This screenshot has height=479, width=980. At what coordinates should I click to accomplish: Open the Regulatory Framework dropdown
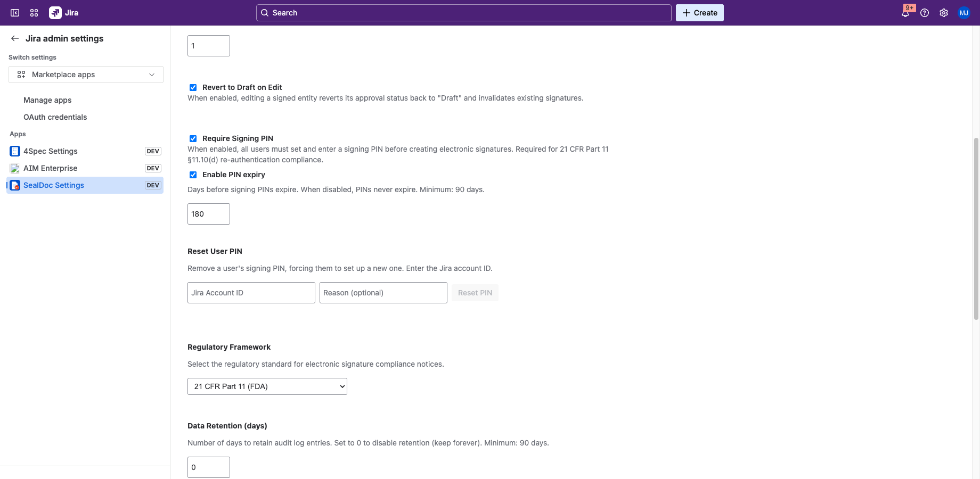[x=266, y=386]
